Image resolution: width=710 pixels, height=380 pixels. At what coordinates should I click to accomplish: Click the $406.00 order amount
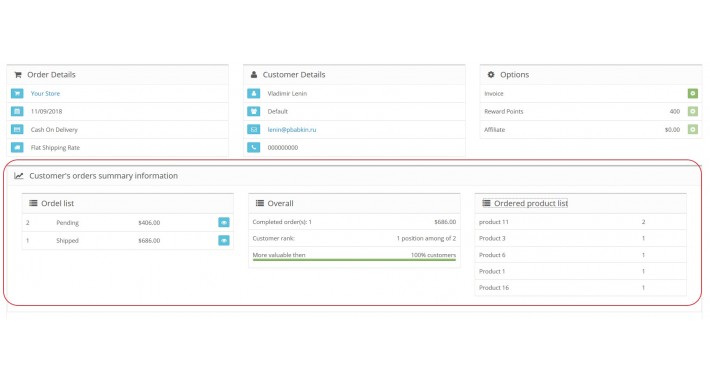(x=149, y=222)
